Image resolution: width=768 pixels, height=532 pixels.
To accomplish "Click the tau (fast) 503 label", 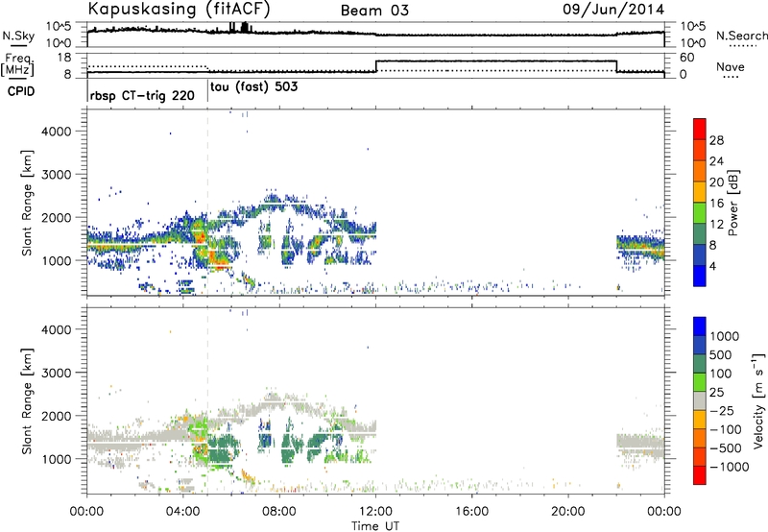I will pos(253,86).
